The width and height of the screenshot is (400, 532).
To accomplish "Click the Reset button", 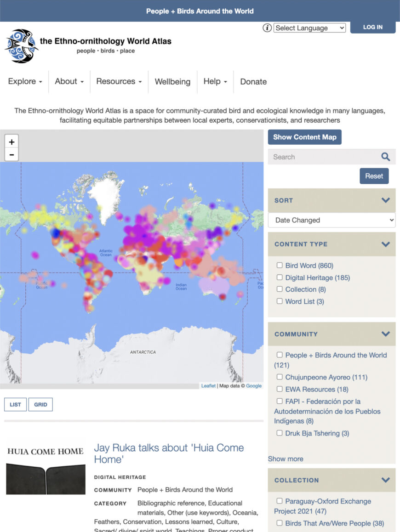I will pos(374,176).
